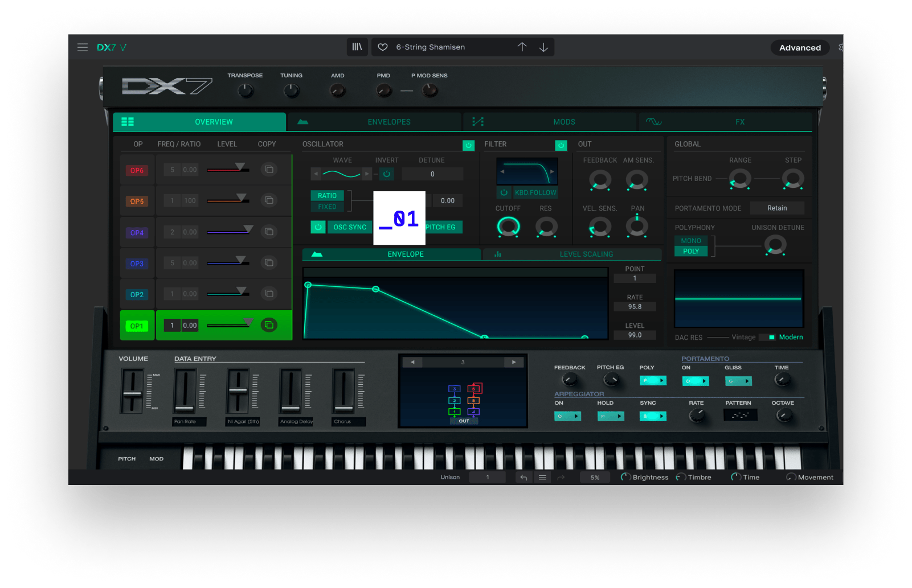Screen dimensions: 912x588
Task: Select MONO polyphony mode
Action: (691, 241)
